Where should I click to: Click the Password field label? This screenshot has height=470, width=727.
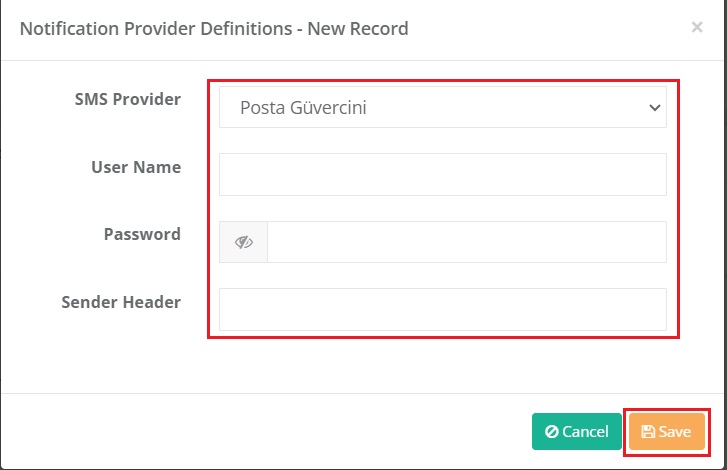click(x=142, y=234)
